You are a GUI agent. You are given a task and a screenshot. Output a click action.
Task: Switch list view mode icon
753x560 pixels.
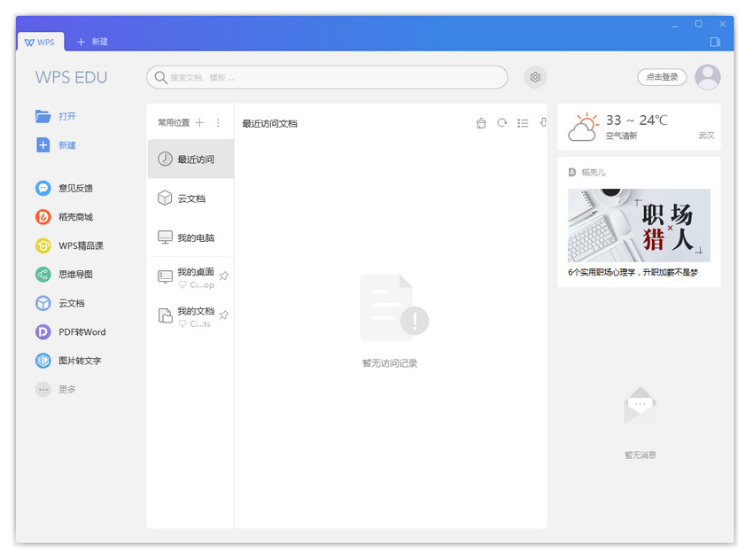(x=523, y=123)
